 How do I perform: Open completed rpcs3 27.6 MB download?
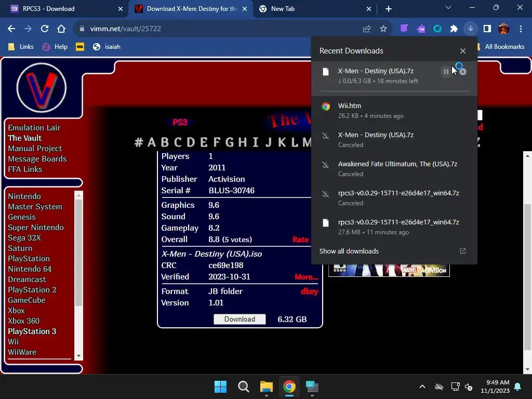[394, 227]
